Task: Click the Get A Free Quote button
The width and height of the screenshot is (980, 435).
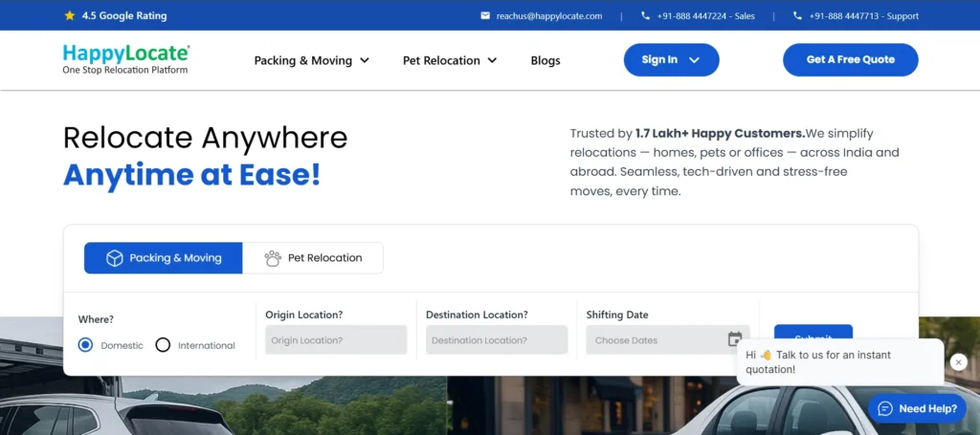Action: click(x=850, y=59)
